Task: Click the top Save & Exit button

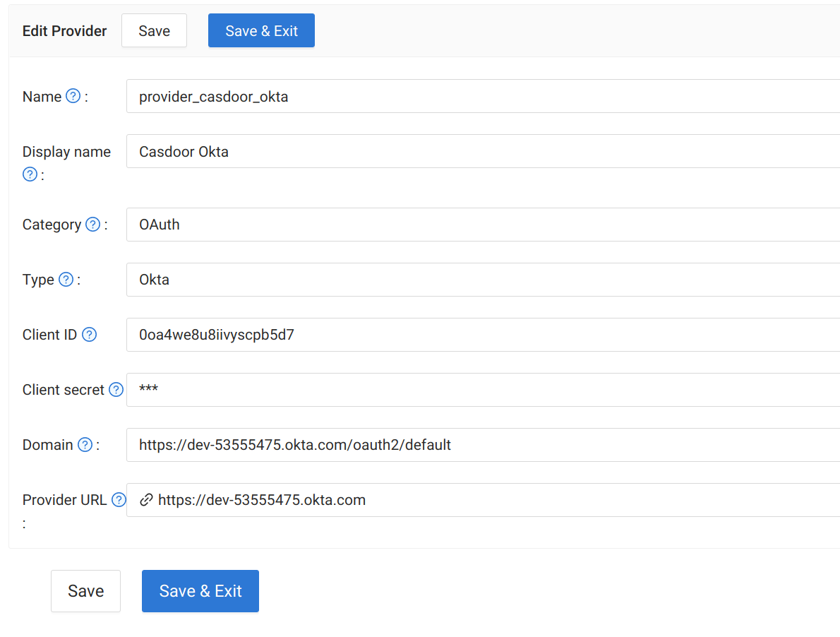Action: tap(261, 30)
